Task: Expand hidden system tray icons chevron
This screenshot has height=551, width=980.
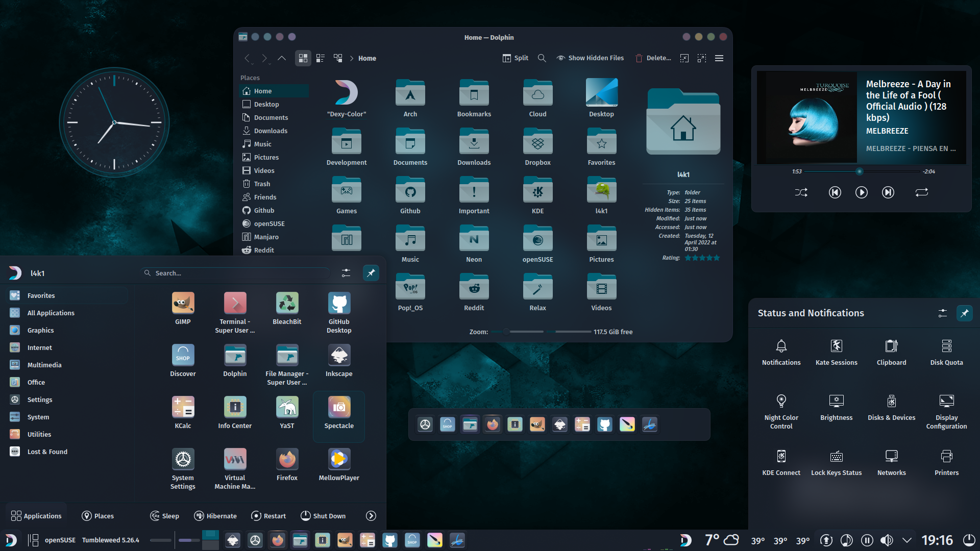Action: coord(907,540)
